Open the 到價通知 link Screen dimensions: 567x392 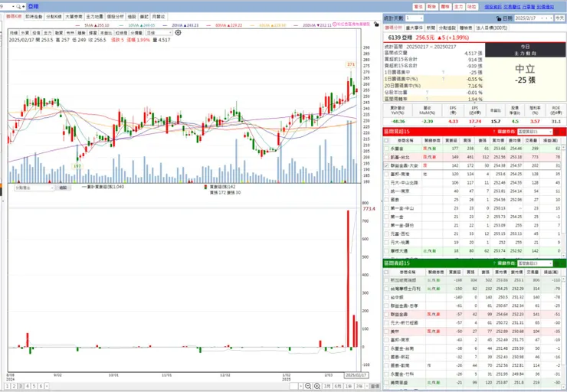545,6
